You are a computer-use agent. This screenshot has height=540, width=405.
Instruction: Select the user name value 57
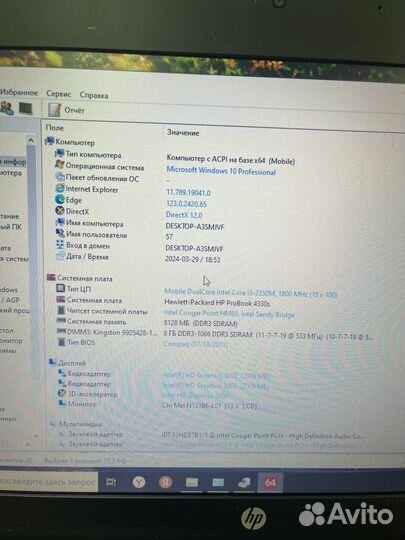[169, 237]
